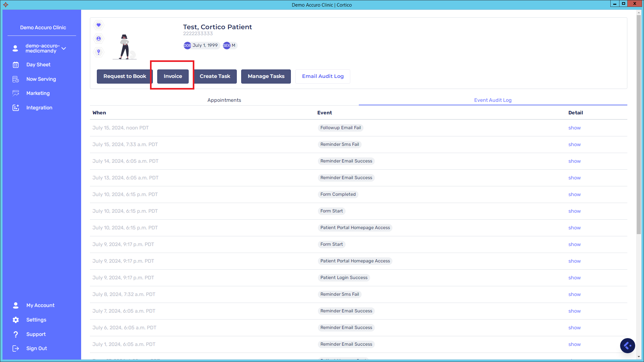Viewport: 644px width, 362px height.
Task: Show details for Form Completed event
Action: tap(574, 195)
